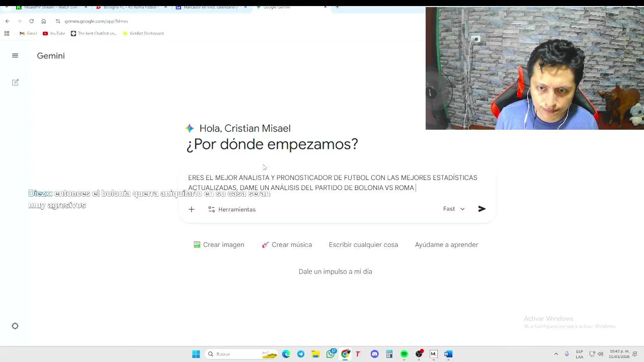644x362 pixels.
Task: Open the Herramientas tools menu
Action: pos(232,209)
